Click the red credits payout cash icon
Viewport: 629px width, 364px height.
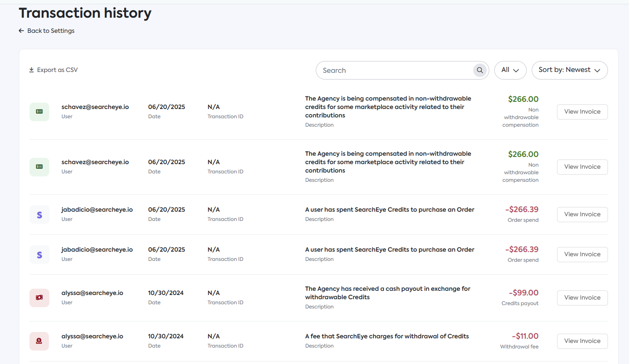[x=39, y=298]
